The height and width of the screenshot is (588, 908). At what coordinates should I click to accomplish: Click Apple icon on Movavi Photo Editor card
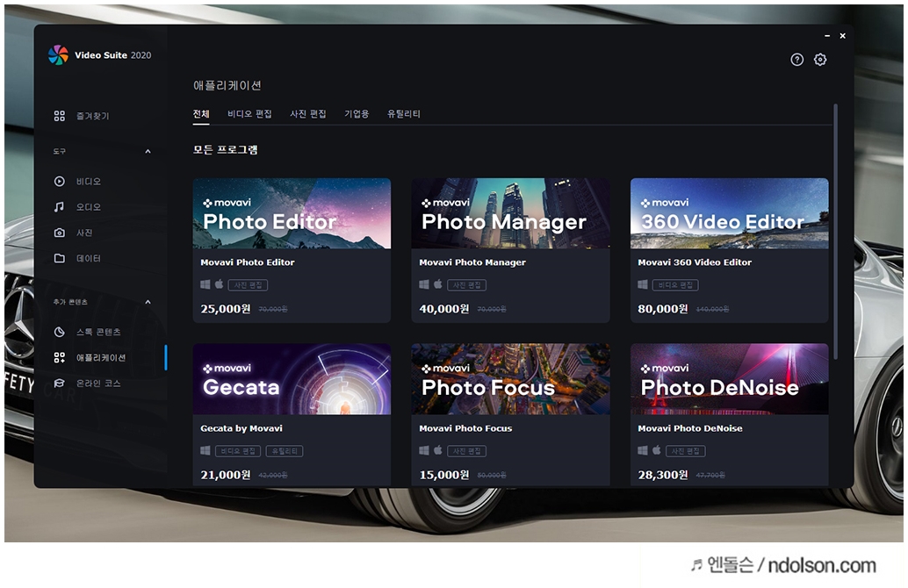(219, 284)
